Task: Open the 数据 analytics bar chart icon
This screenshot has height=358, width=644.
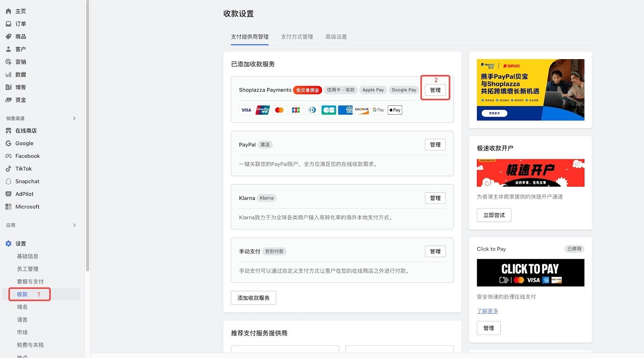Action: click(8, 74)
